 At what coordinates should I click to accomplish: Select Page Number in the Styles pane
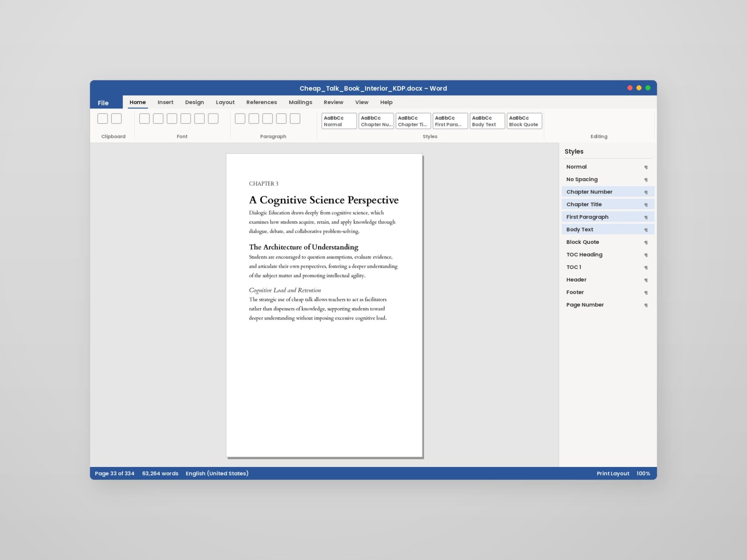pos(608,305)
